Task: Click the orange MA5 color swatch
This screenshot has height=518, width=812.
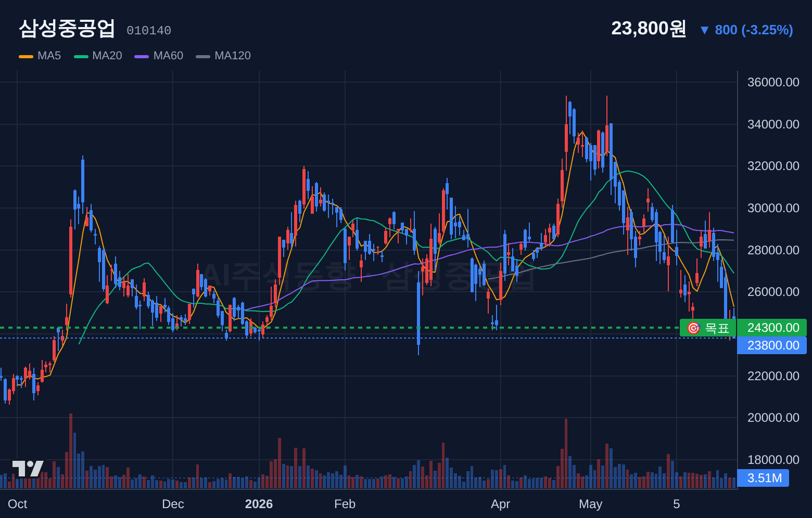Action: pyautogui.click(x=26, y=56)
